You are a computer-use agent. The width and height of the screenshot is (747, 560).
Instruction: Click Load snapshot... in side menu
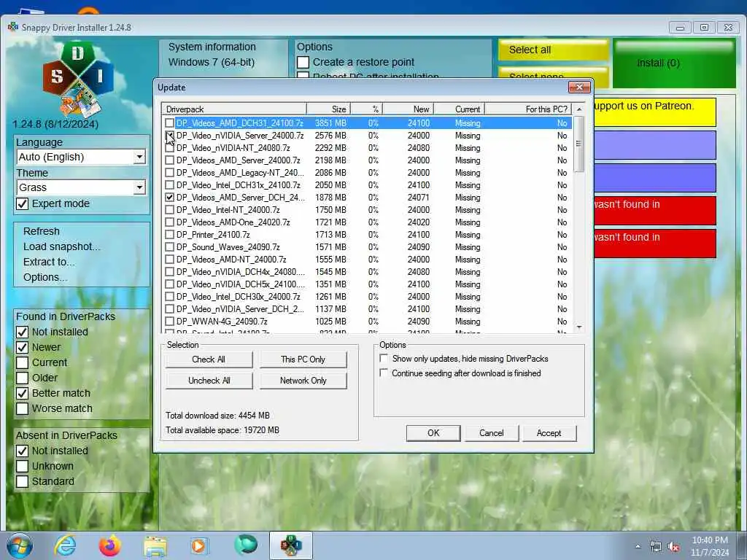coord(62,246)
